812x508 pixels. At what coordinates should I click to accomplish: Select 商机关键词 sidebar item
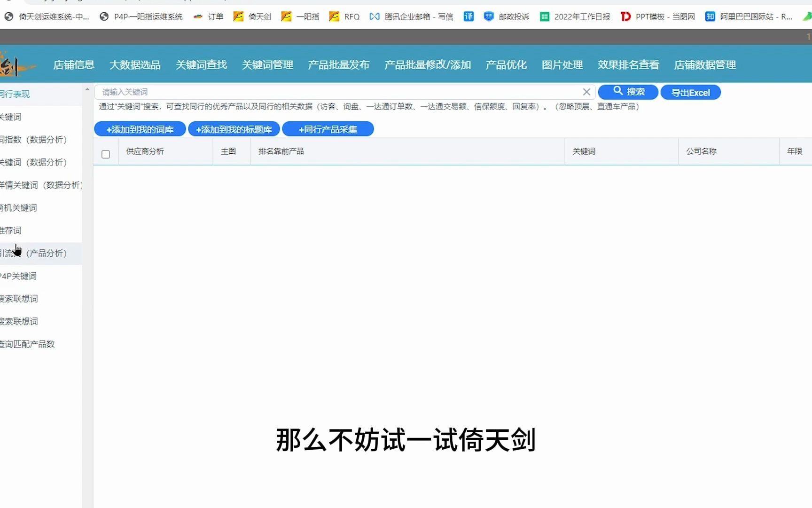(x=41, y=207)
